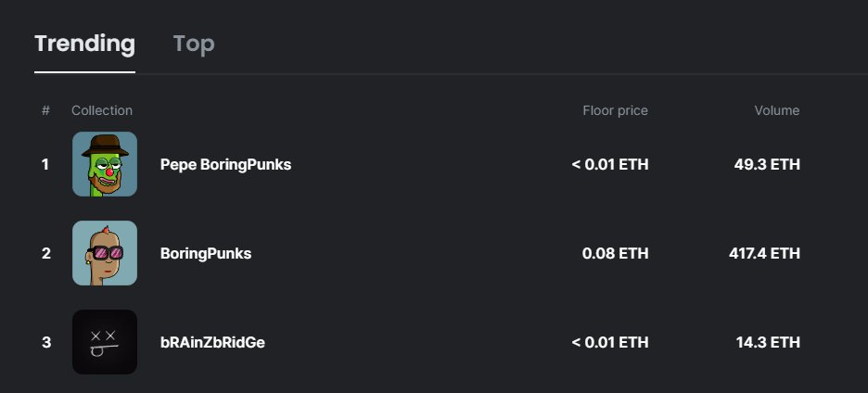This screenshot has width=868, height=393.
Task: Click bRAinZbRidGe floor price value
Action: (x=609, y=342)
